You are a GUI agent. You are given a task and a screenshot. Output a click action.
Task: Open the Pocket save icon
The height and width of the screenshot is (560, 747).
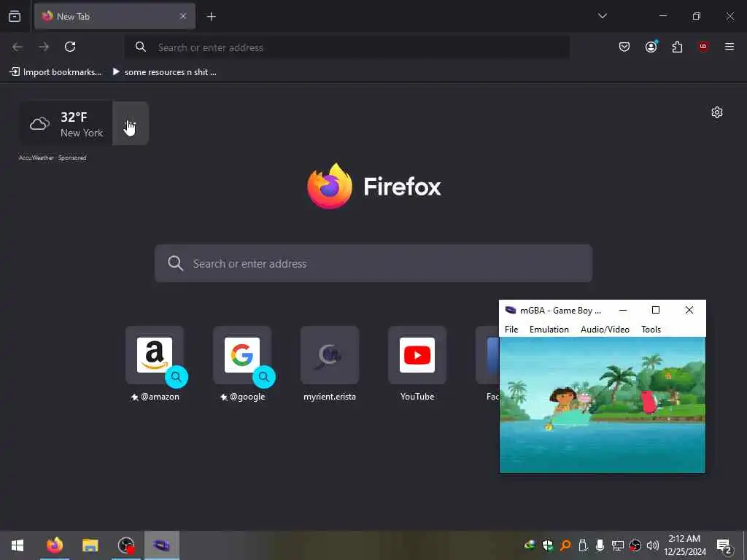coord(624,47)
